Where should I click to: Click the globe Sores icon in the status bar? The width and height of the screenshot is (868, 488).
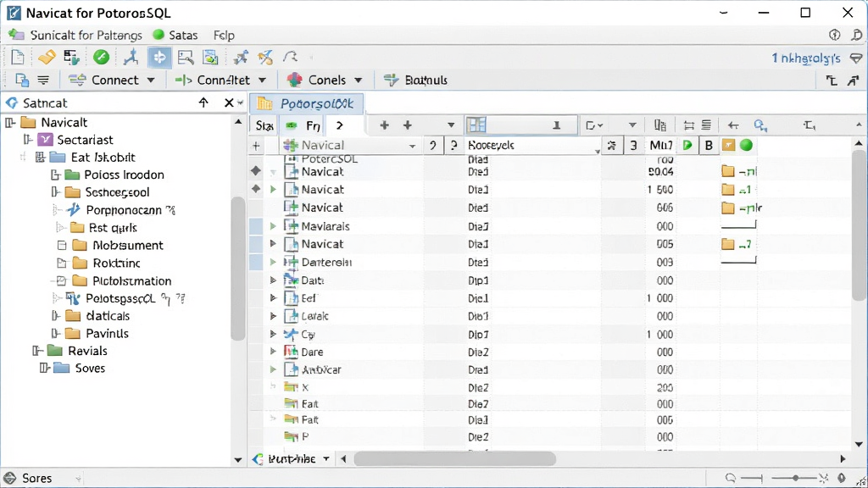10,478
